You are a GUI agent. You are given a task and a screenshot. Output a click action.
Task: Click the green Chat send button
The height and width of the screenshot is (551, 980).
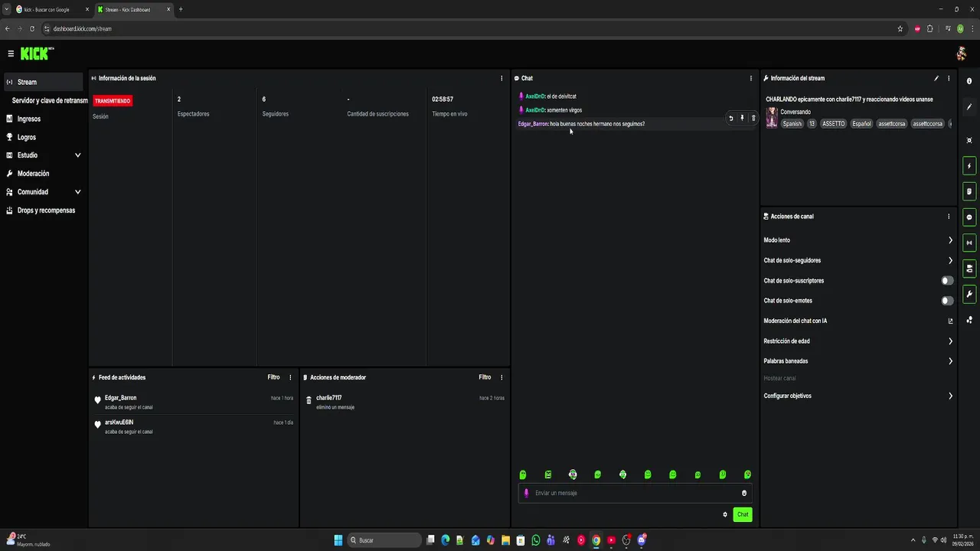click(x=743, y=514)
